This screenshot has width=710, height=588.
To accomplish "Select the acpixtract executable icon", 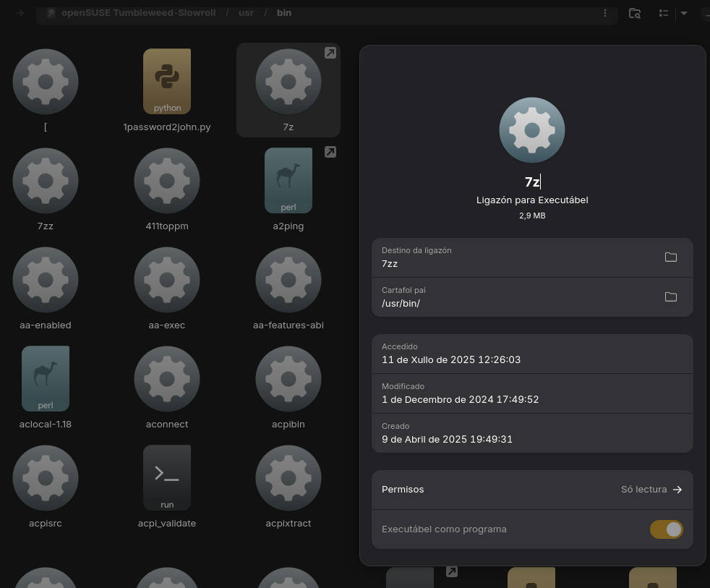I will click(x=288, y=478).
